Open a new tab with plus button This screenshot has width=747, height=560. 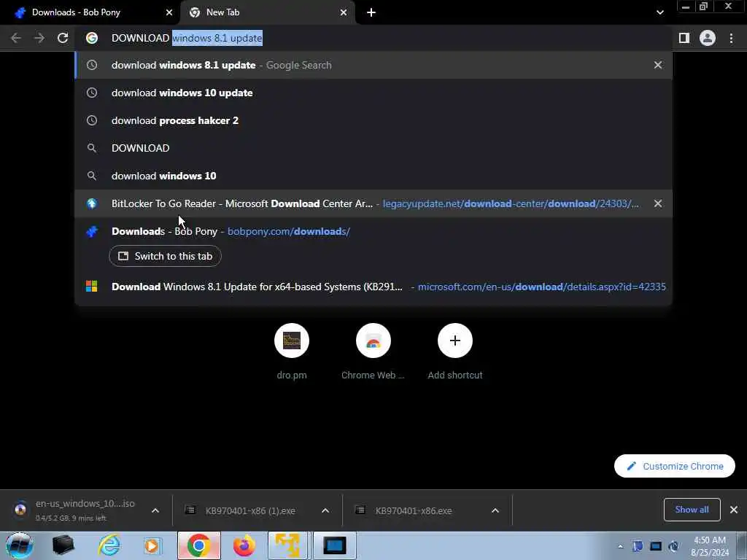[371, 12]
